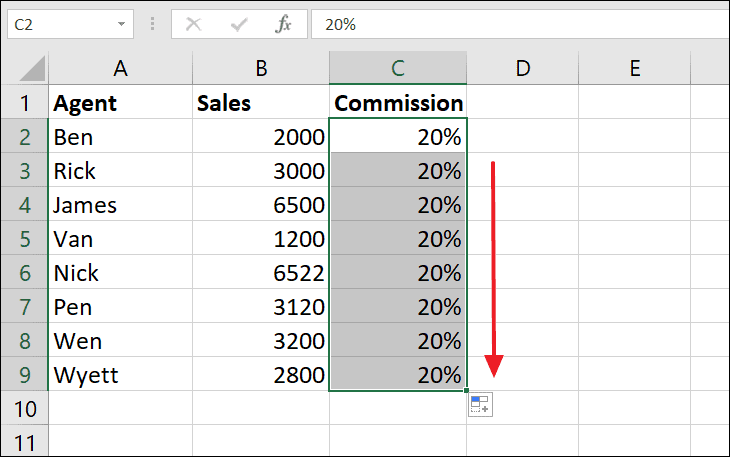730x457 pixels.
Task: Open the Auto Fill Options button
Action: (x=480, y=405)
